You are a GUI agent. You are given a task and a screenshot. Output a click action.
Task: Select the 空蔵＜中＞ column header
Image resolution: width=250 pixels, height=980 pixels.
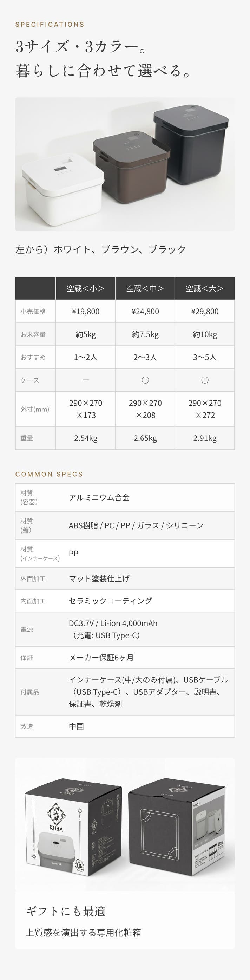click(x=145, y=288)
